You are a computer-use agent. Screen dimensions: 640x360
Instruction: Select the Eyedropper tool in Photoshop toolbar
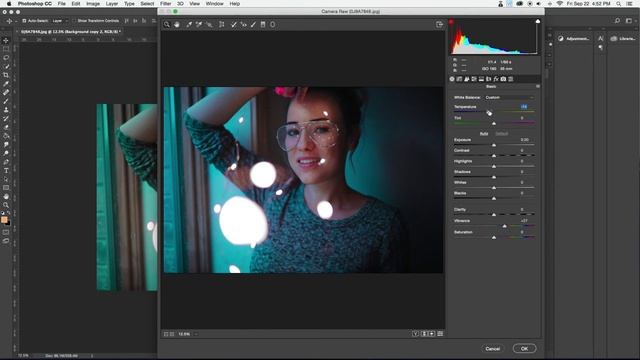pyautogui.click(x=6, y=84)
